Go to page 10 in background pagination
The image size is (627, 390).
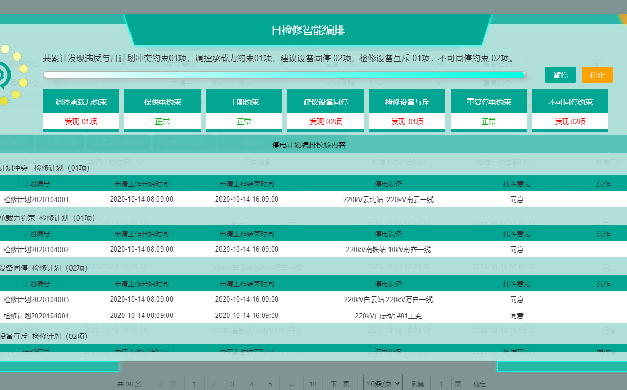(313, 384)
